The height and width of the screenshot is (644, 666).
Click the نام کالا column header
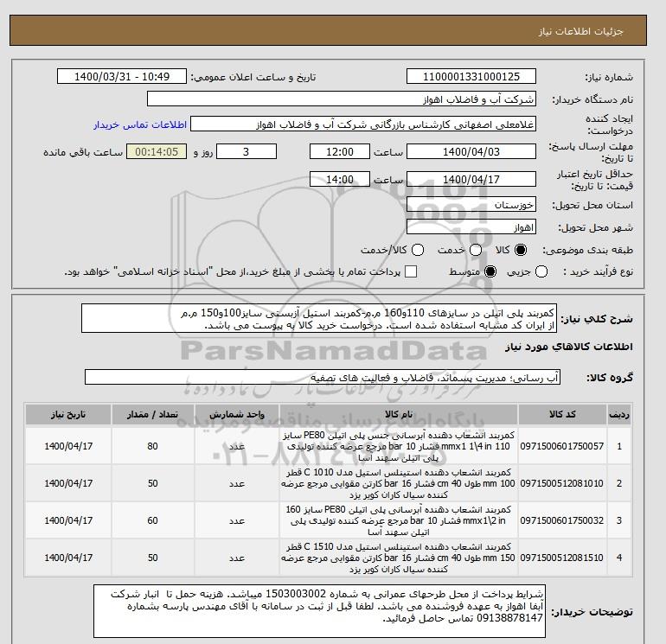click(399, 414)
